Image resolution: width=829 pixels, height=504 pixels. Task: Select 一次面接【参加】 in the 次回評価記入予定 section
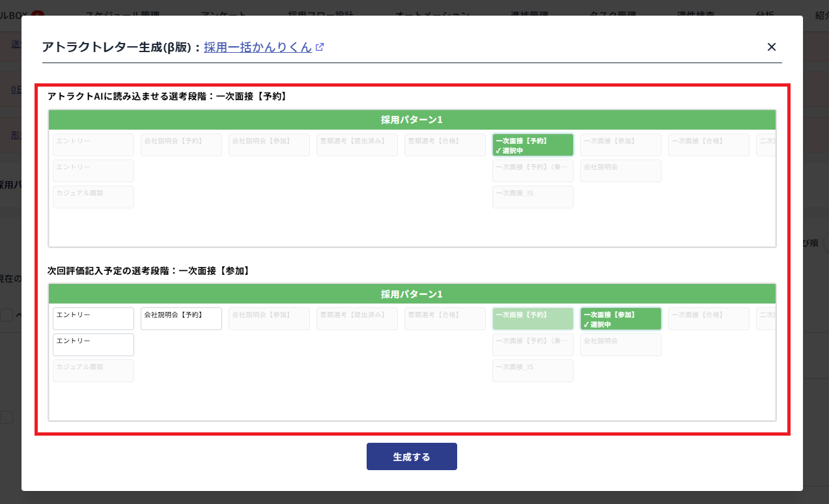621,319
